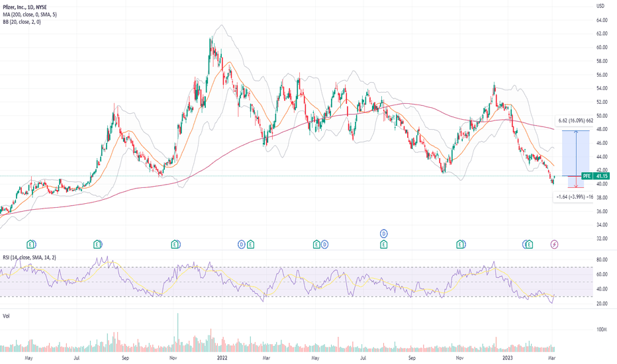617x364 pixels.
Task: Open earnings marker E after 2023 label
Action: (x=529, y=245)
